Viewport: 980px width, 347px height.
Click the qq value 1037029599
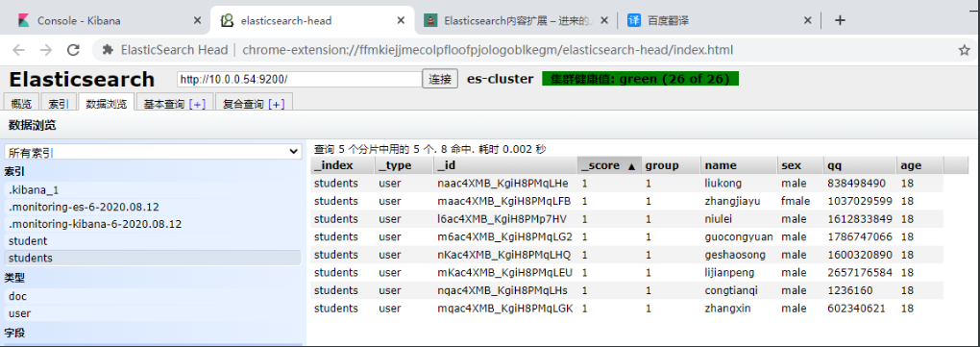[x=859, y=201]
